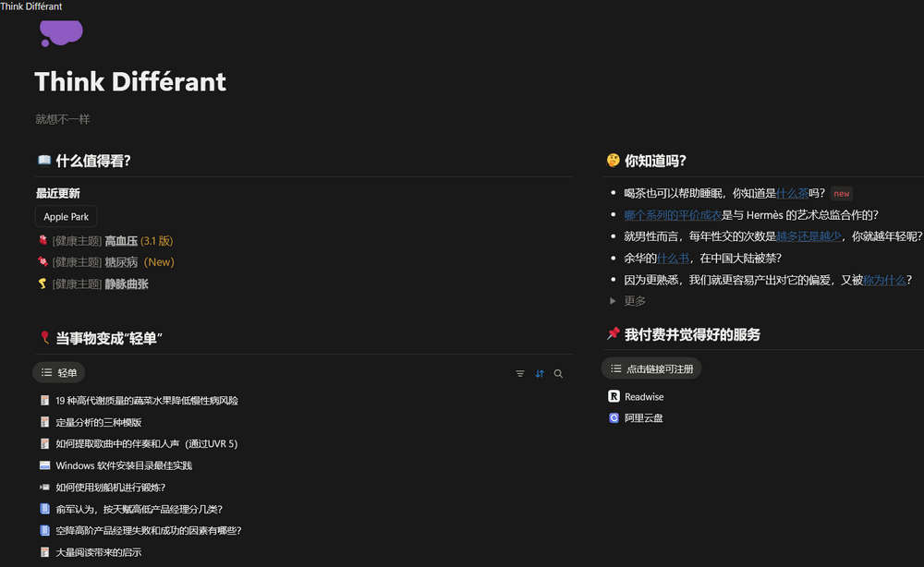Click the Think Différant page title

tap(130, 81)
